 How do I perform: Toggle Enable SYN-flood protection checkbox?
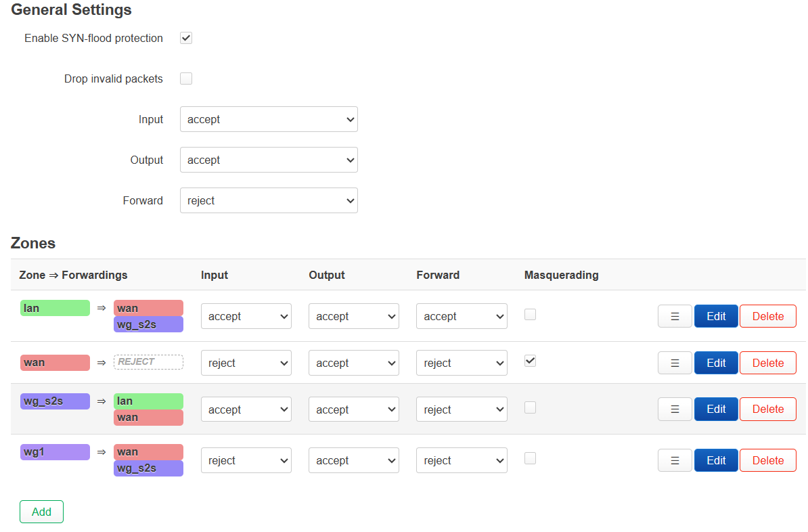tap(186, 38)
